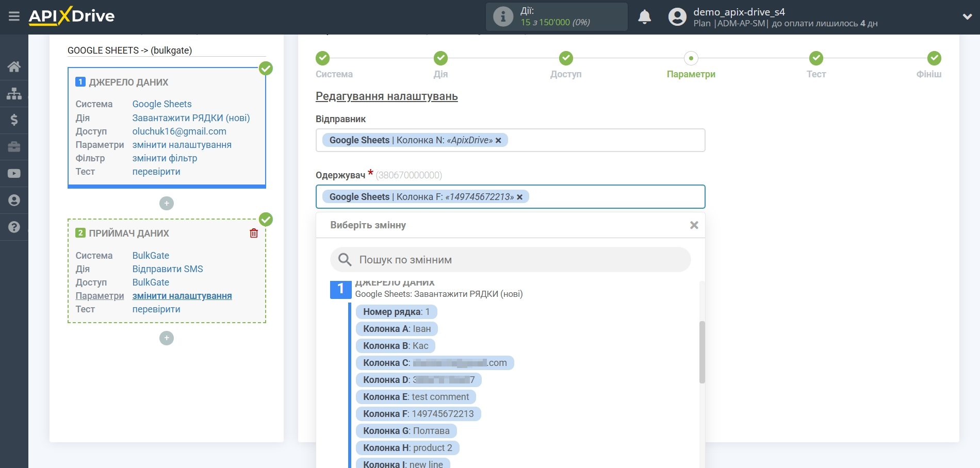Remove Колонка N tag from Відправник
The height and width of the screenshot is (468, 980).
498,140
